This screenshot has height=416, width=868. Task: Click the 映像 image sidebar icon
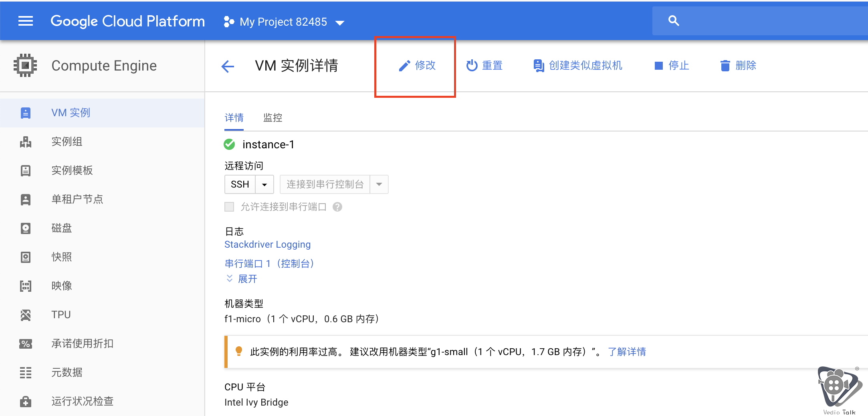point(26,286)
